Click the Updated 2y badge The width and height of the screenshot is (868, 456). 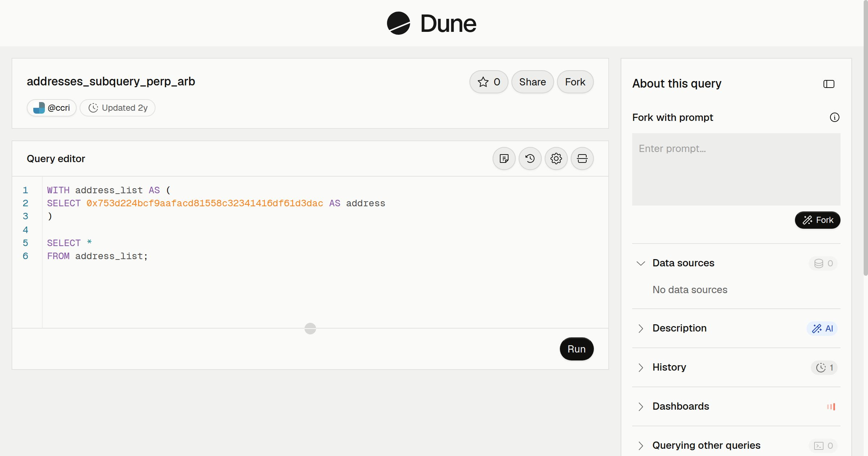tap(118, 108)
